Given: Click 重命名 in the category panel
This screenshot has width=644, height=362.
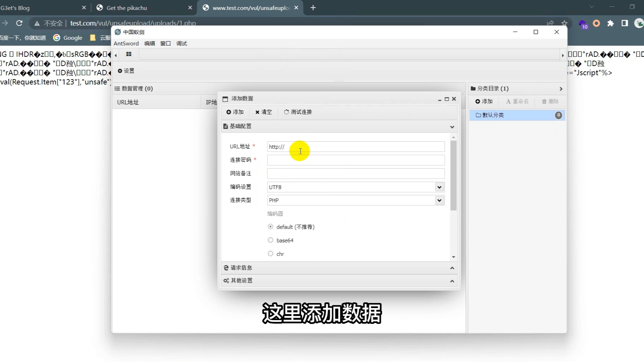Looking at the screenshot, I should 517,102.
